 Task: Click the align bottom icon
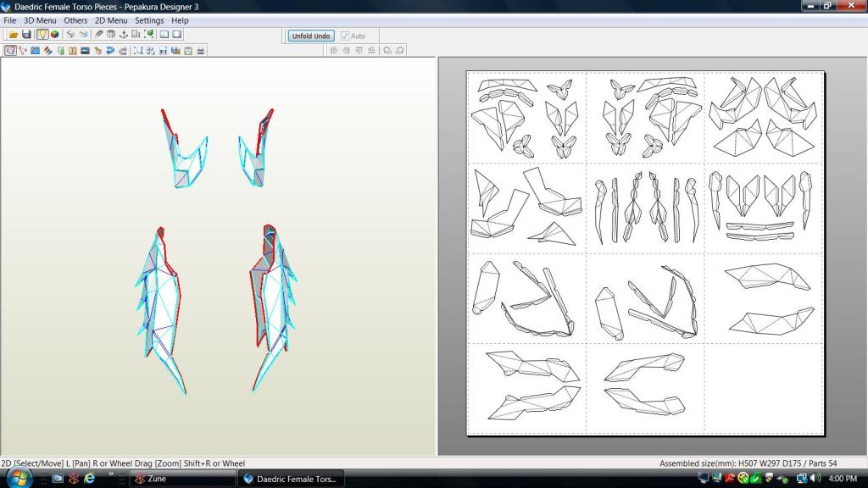tap(371, 50)
